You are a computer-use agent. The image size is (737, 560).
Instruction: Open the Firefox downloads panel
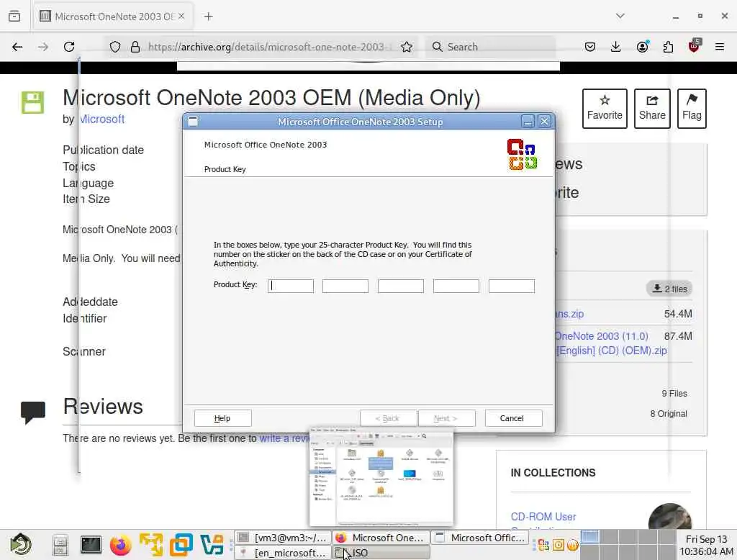coord(616,47)
